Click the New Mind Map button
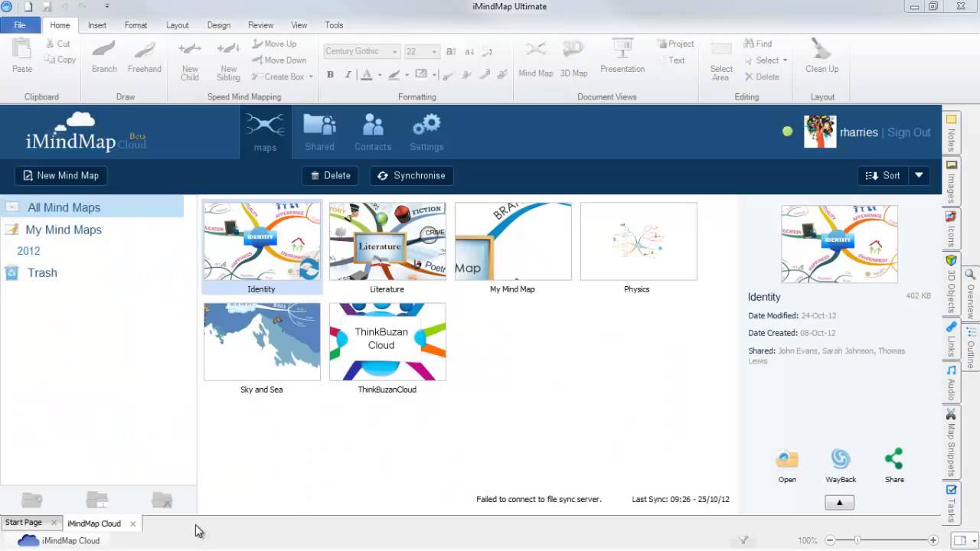This screenshot has height=551, width=980. [x=61, y=175]
